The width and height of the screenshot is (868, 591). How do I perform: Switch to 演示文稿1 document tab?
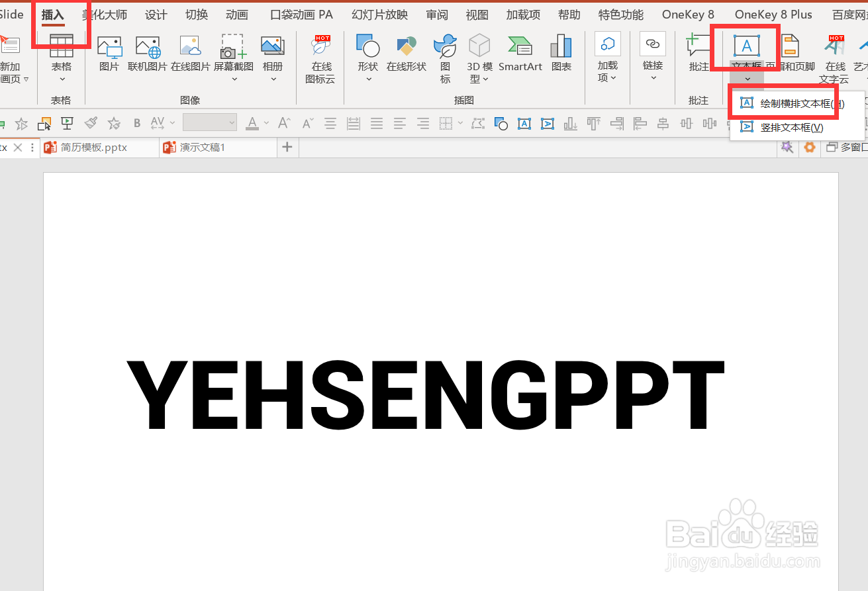[218, 148]
